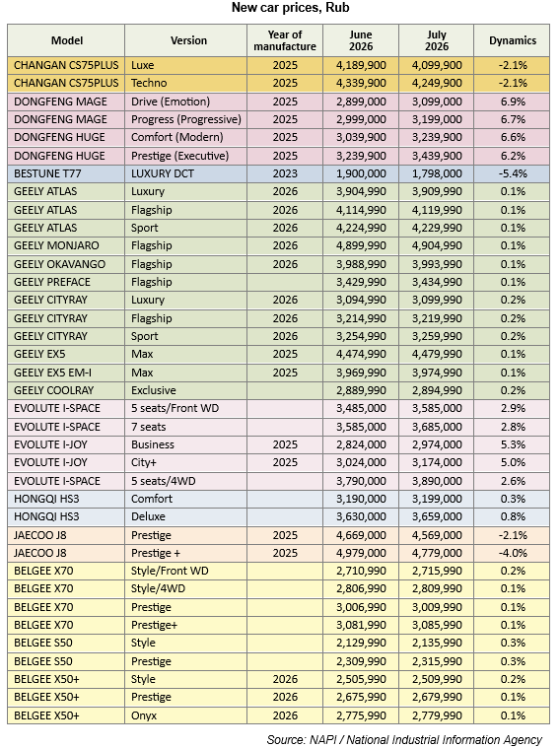The height and width of the screenshot is (748, 560).
Task: Click the June 2026 column header
Action: pos(361,40)
